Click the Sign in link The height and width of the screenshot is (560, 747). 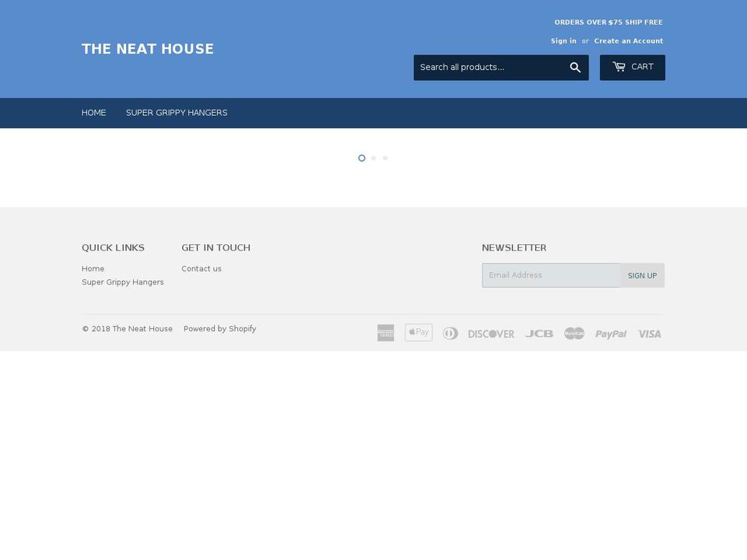563,41
